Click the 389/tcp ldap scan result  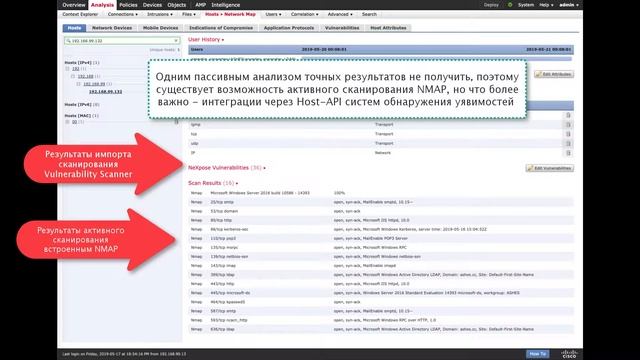click(x=222, y=275)
